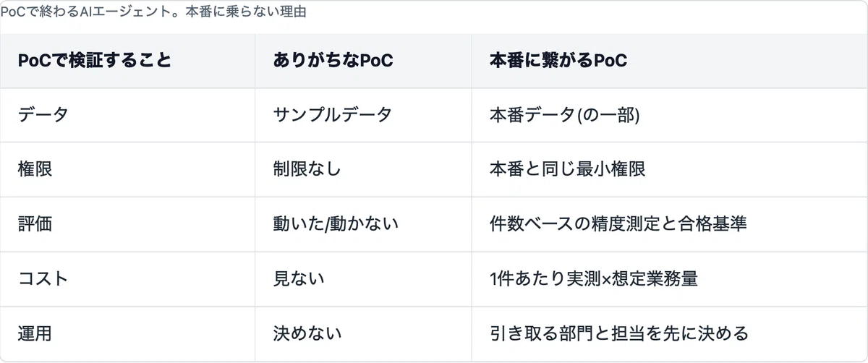868x363 pixels.
Task: Select the ありがちなPoC column header
Action: (333, 61)
